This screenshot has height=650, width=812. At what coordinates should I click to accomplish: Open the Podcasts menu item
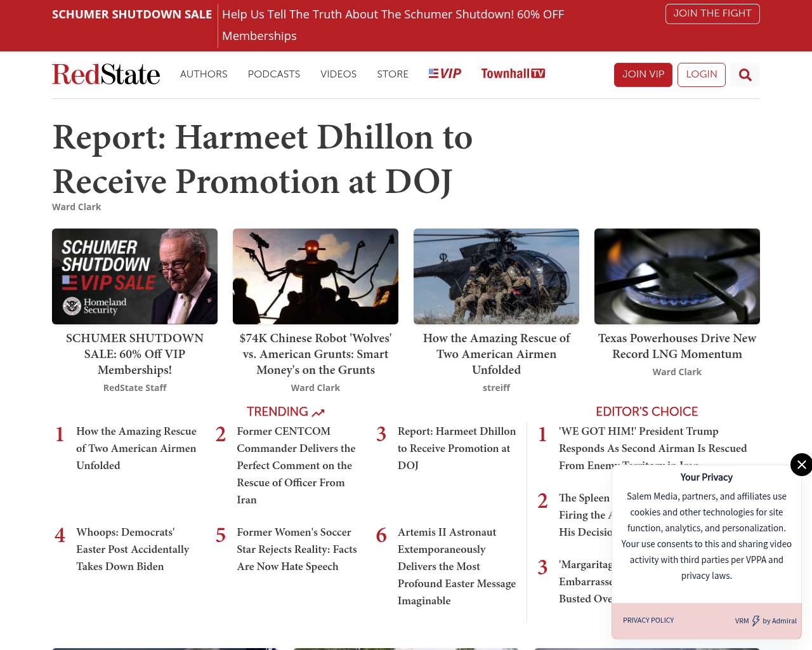pyautogui.click(x=274, y=74)
